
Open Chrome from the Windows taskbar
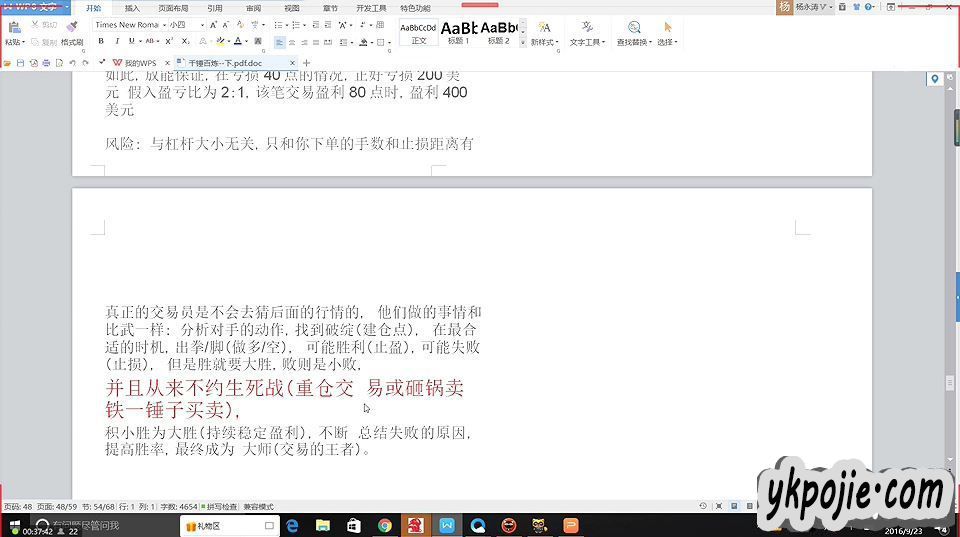(x=385, y=526)
